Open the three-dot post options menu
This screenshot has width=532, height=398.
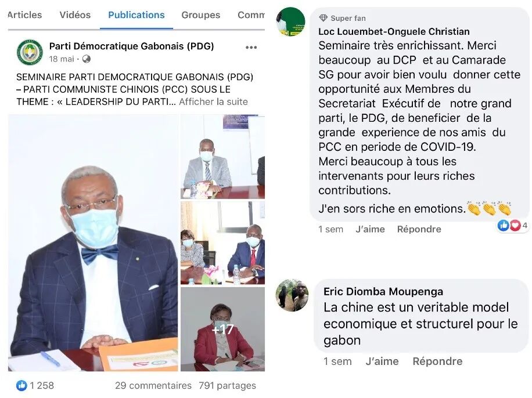pos(251,48)
